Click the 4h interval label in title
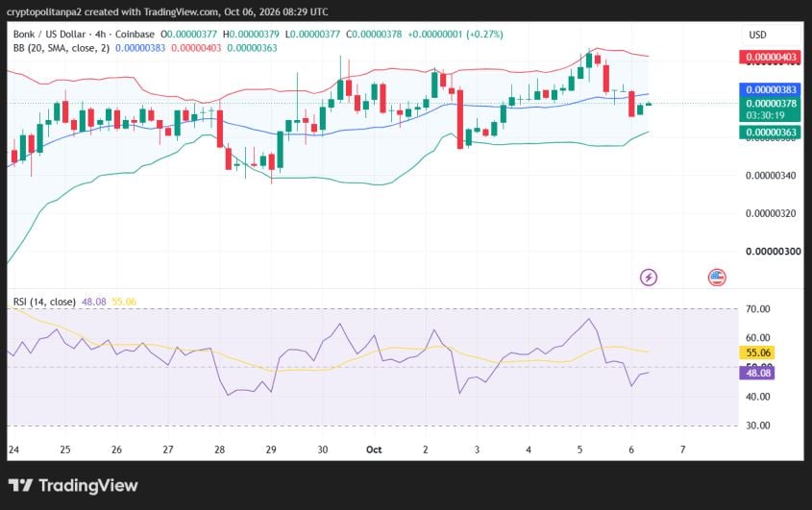The image size is (812, 510). (x=100, y=35)
